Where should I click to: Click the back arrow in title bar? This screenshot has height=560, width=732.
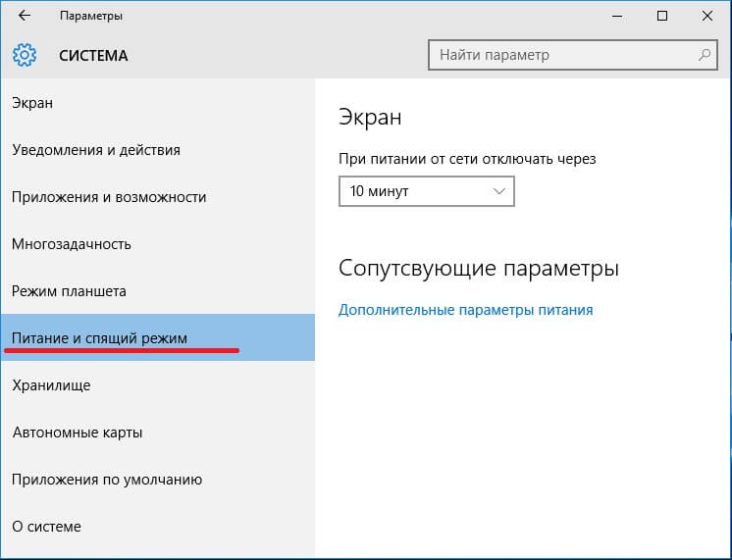pos(25,16)
